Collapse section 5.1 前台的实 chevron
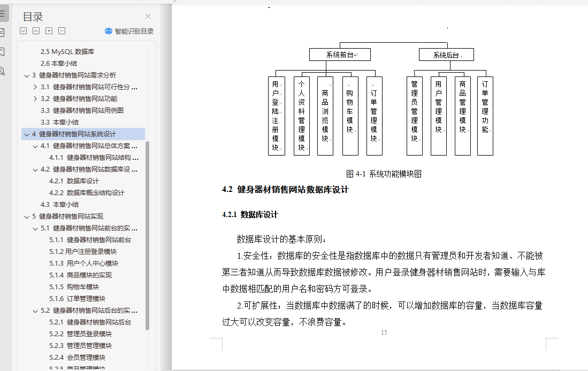The width and height of the screenshot is (588, 371). 35,229
